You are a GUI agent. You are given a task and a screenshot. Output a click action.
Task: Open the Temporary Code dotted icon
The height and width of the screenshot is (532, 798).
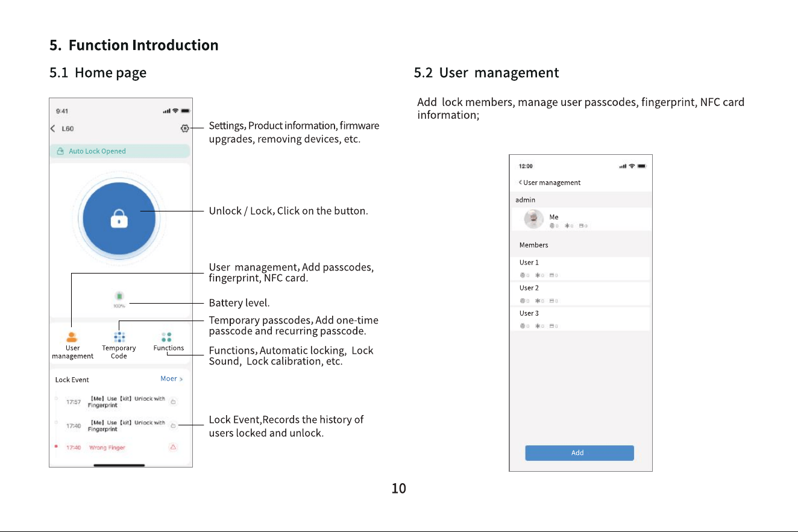(119, 337)
